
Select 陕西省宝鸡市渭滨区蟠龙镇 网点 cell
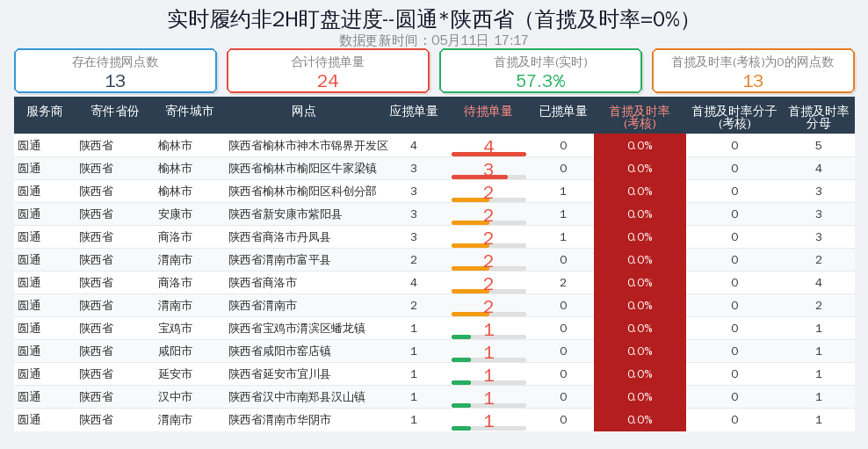pos(297,329)
